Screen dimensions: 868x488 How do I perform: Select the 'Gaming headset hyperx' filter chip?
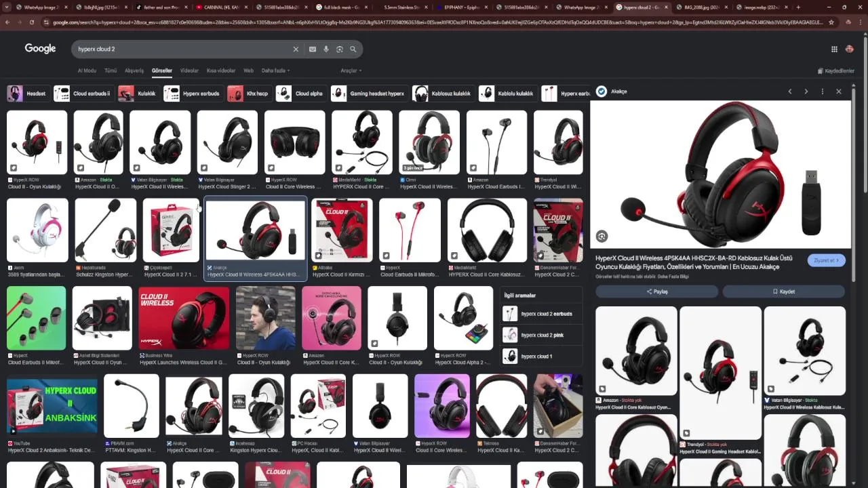point(369,94)
